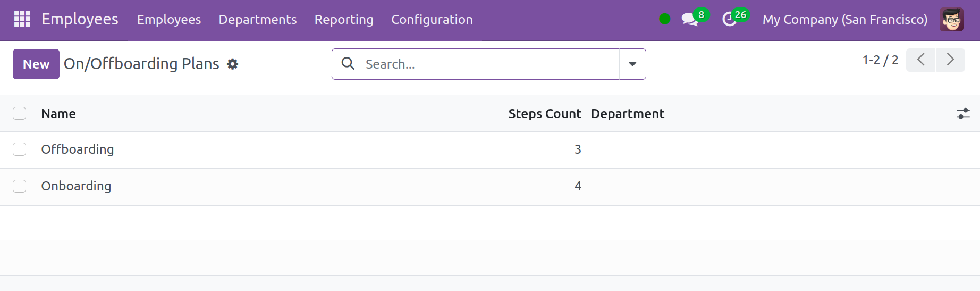The width and height of the screenshot is (980, 291).
Task: Click the green online status dot
Action: click(x=664, y=19)
